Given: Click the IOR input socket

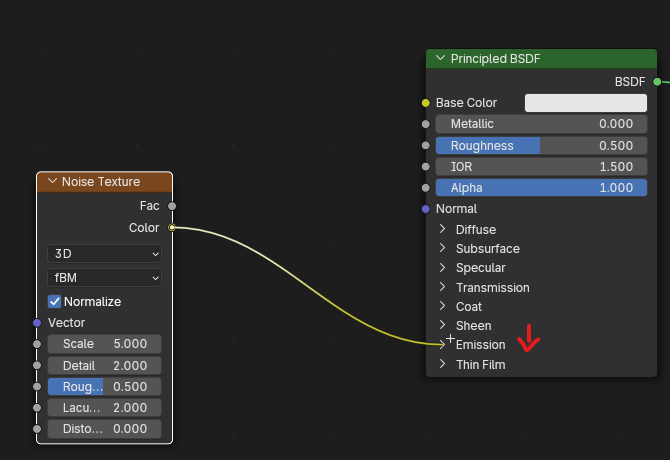Looking at the screenshot, I should (x=426, y=167).
